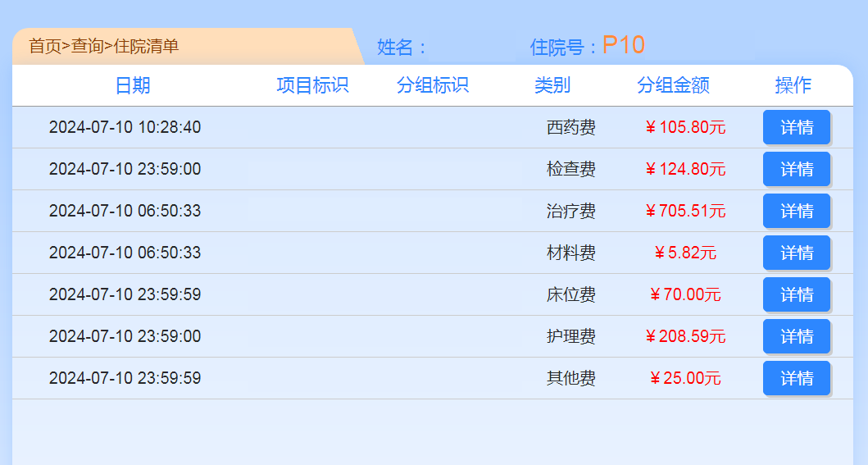Click the 类别 column header

click(552, 85)
